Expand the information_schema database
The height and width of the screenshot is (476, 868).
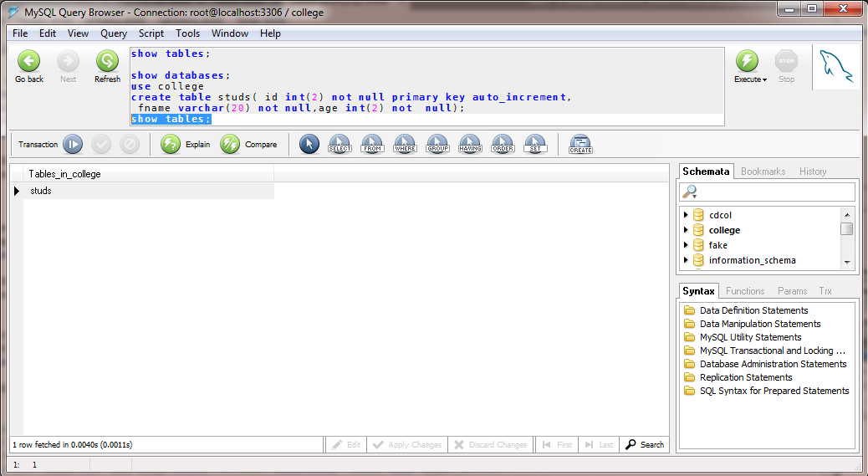[686, 259]
